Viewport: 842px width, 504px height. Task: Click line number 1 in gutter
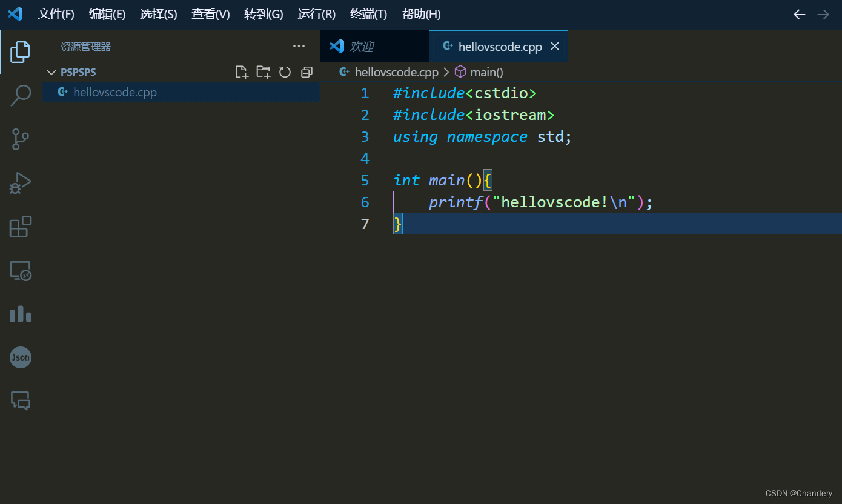point(365,93)
